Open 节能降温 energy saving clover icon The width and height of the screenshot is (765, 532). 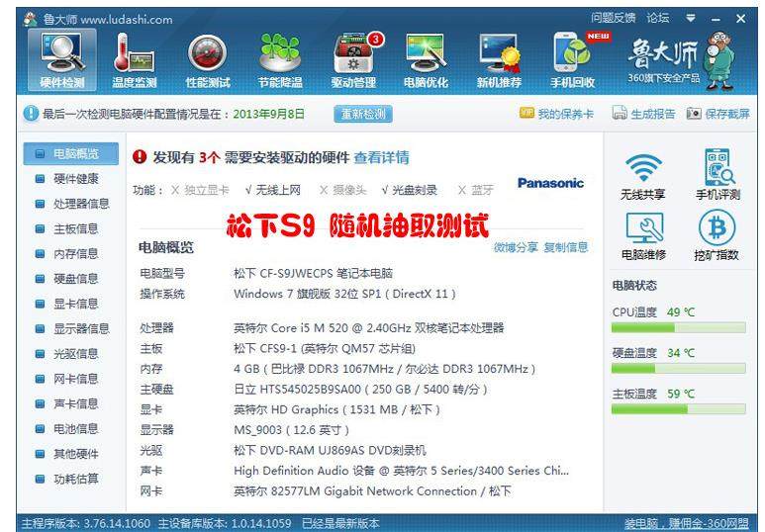point(280,60)
